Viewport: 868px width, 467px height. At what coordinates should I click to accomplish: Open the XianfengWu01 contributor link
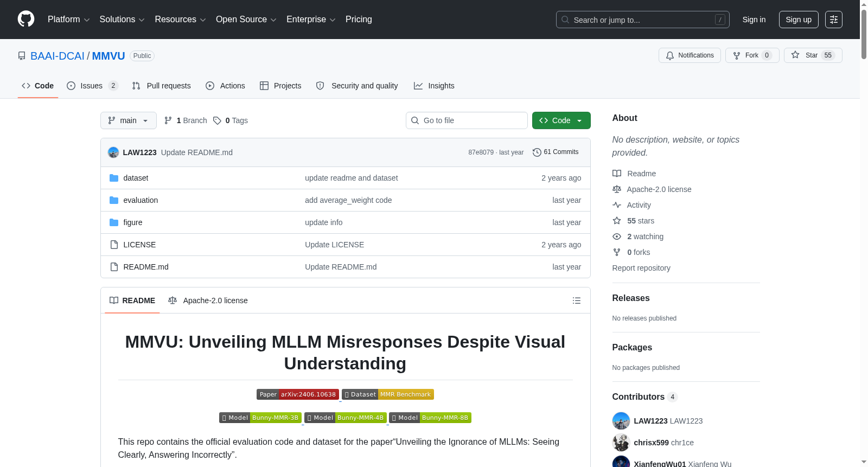(660, 464)
